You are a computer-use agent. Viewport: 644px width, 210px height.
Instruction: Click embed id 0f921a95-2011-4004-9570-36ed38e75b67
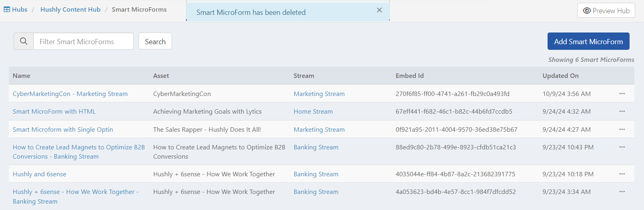pyautogui.click(x=456, y=130)
